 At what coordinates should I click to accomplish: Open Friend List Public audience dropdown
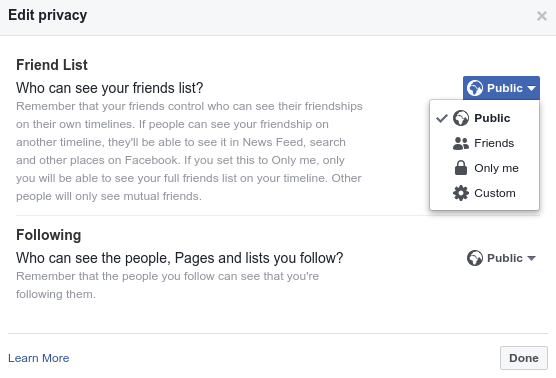[x=501, y=88]
